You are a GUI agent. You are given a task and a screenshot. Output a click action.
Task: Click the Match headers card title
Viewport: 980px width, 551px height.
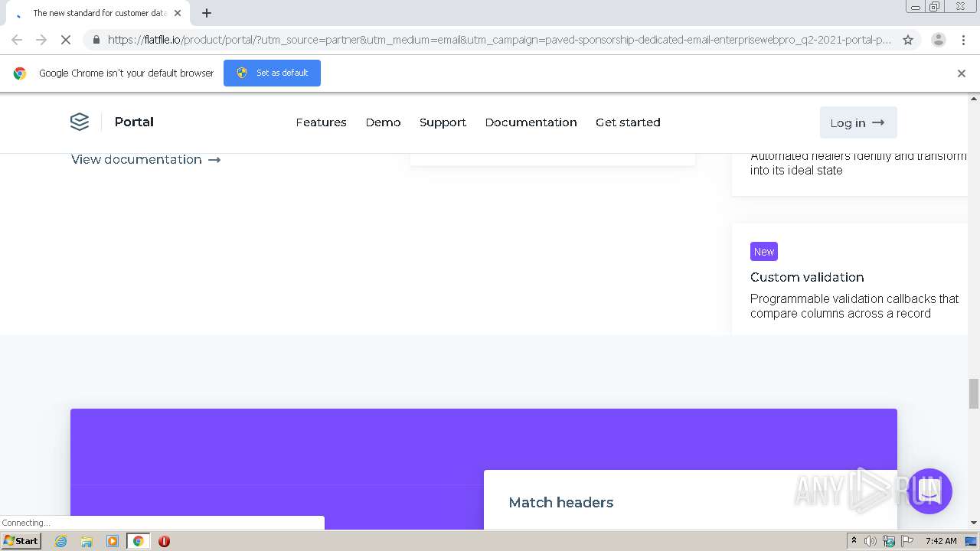point(561,503)
